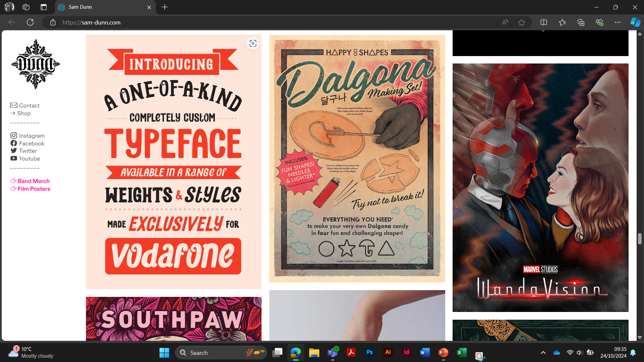644x362 pixels.
Task: Close the Sam Dunn tab
Action: coord(149,7)
